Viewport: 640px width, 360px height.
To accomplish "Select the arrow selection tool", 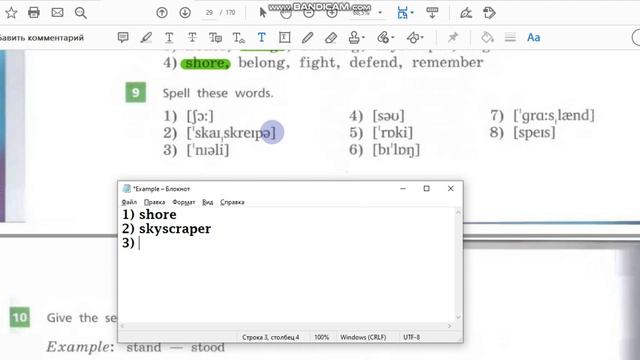I will [262, 13].
